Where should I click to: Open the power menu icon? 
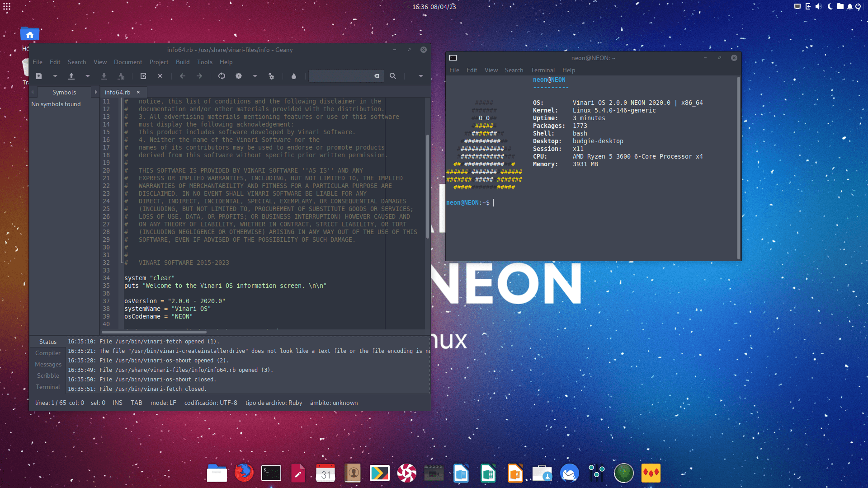(x=858, y=6)
